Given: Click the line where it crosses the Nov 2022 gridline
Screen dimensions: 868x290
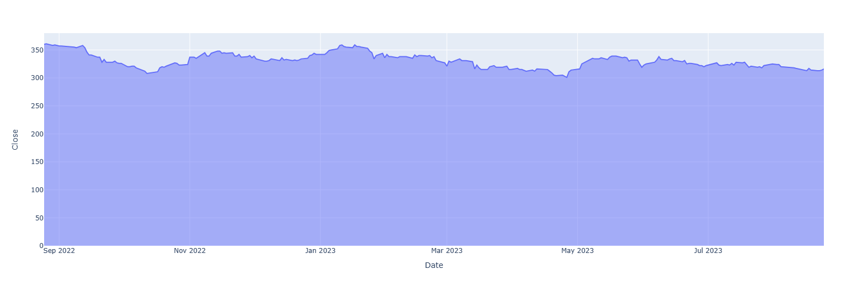Looking at the screenshot, I should (x=190, y=57).
